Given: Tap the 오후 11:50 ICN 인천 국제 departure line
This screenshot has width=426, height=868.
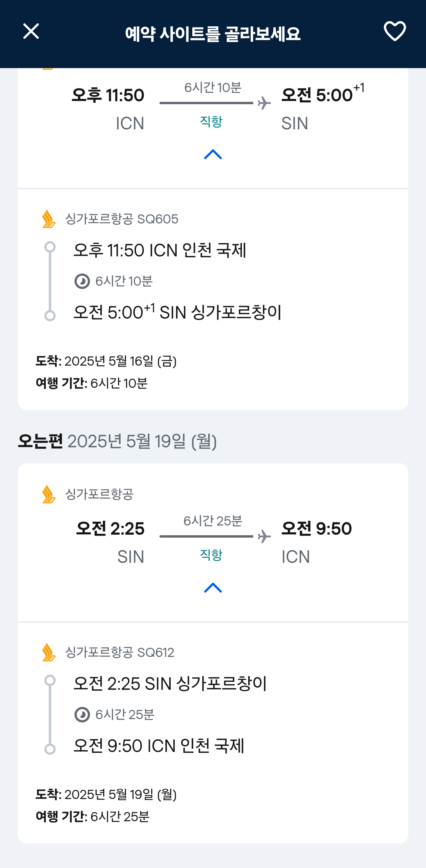Looking at the screenshot, I should (x=160, y=250).
